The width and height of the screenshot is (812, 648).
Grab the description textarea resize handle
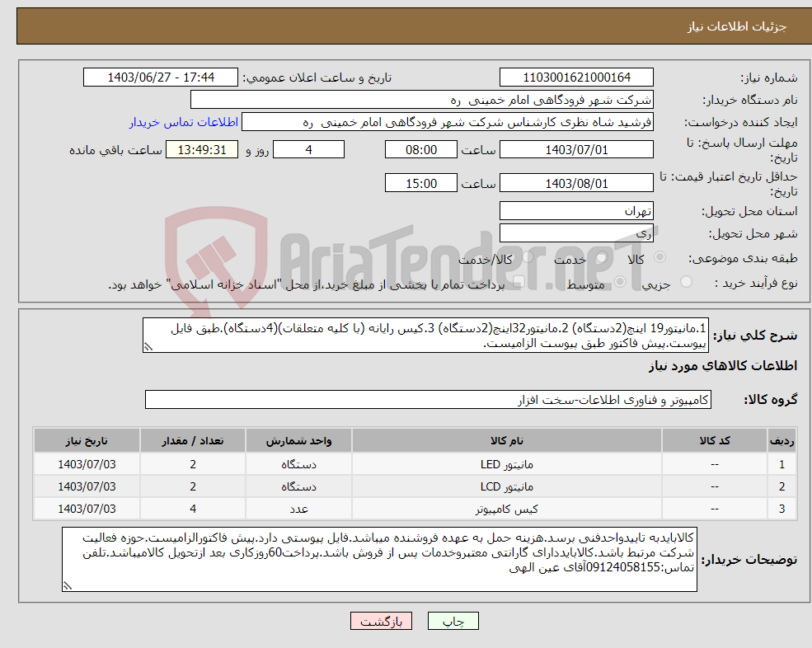point(148,347)
